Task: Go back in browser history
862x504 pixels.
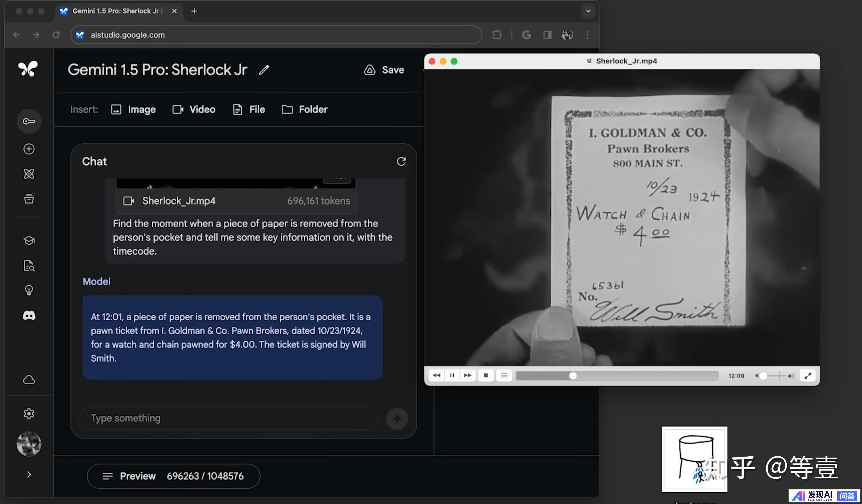Action: (17, 34)
